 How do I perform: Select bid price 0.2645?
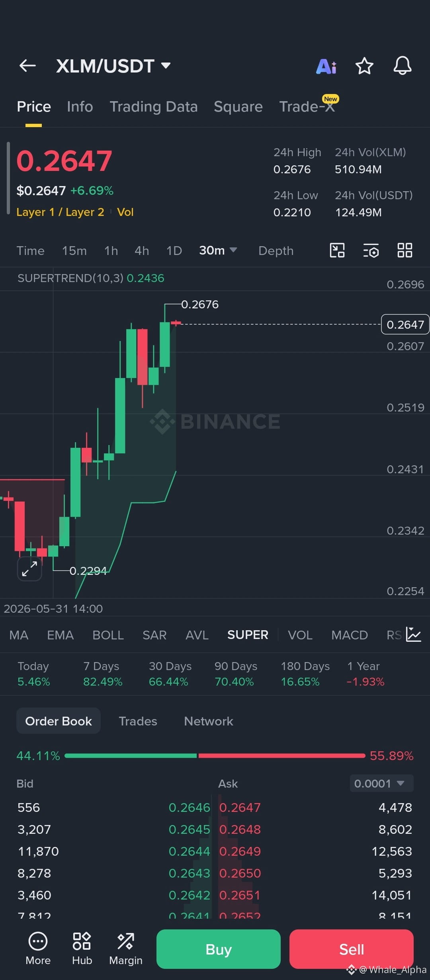(189, 829)
